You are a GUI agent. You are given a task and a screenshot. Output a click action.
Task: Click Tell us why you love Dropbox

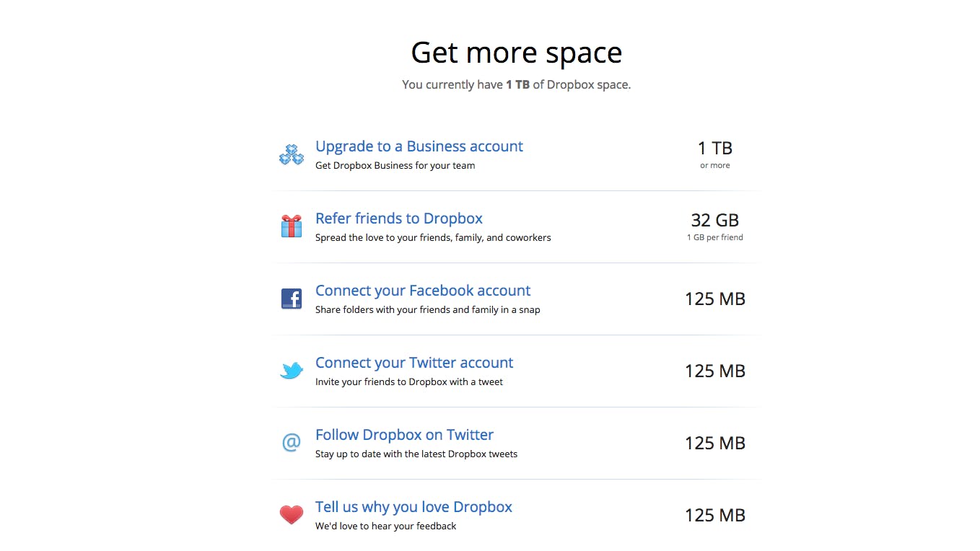pos(414,507)
